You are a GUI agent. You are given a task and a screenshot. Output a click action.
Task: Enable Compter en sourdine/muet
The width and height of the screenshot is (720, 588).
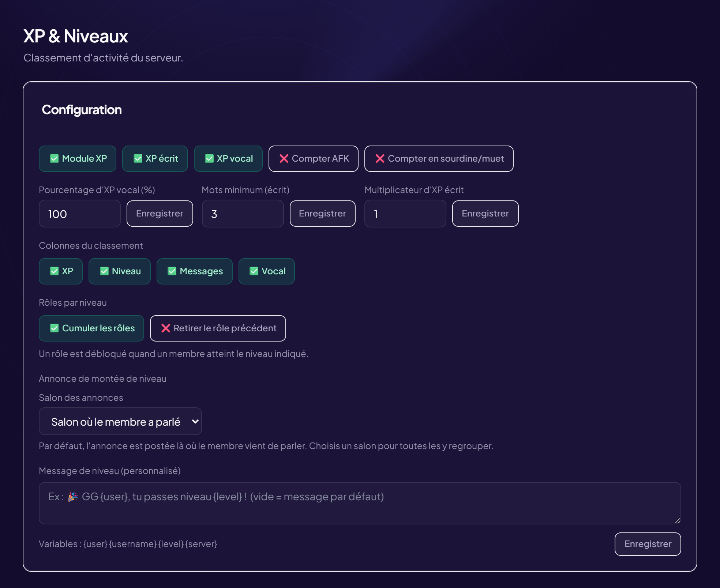[x=439, y=159]
